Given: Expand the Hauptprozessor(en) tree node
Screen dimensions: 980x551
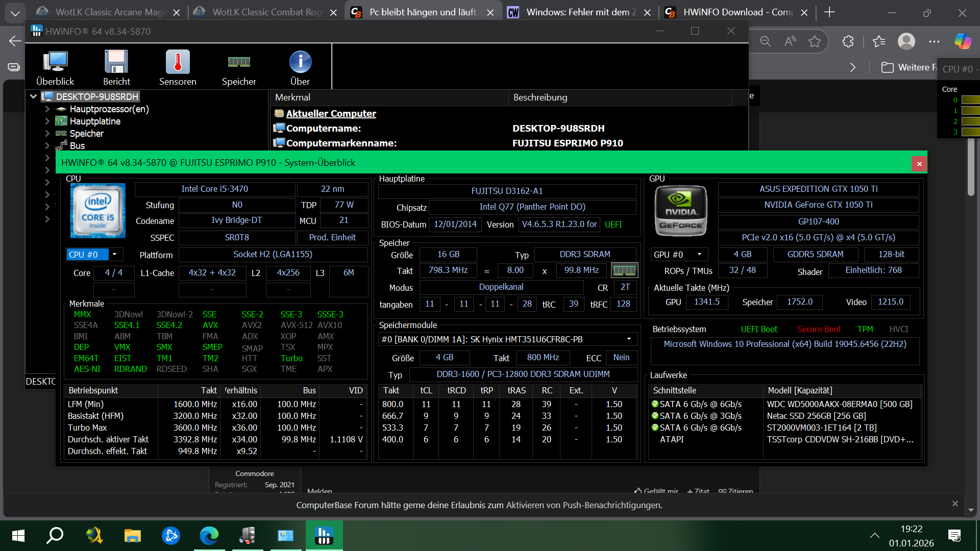Looking at the screenshot, I should tap(47, 109).
